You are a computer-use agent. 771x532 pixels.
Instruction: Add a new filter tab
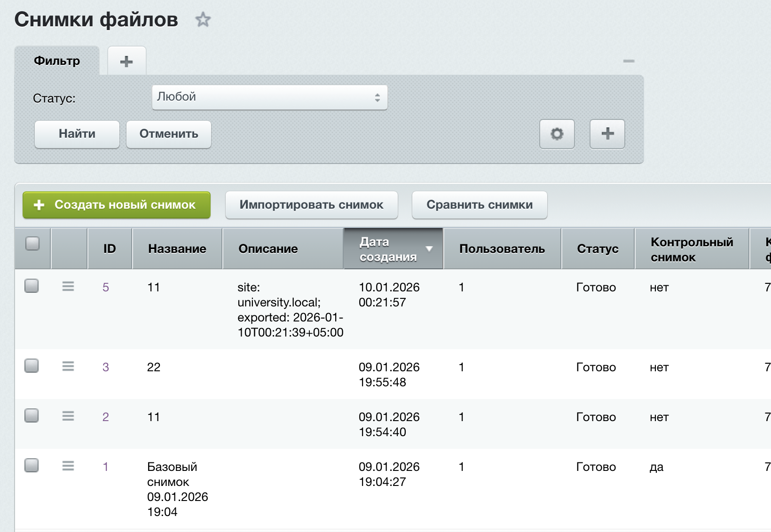pos(126,61)
